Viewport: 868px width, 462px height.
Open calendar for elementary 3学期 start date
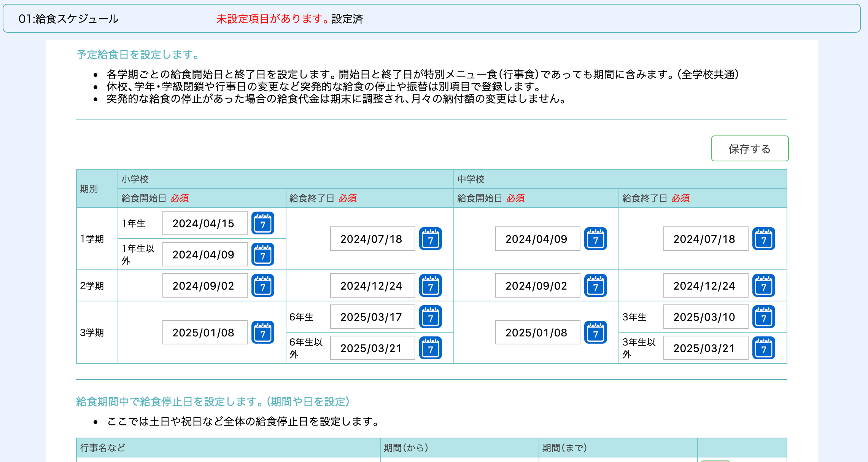[x=262, y=333]
